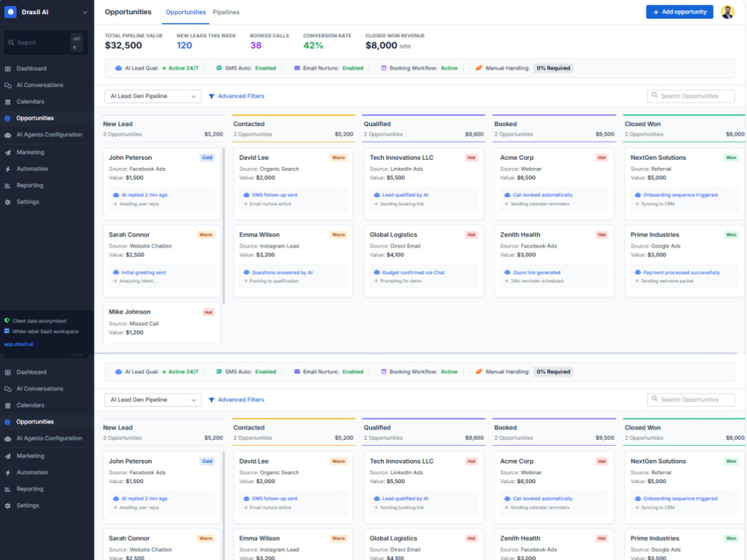Click the 38 booked calls value
The height and width of the screenshot is (560, 747).
tap(255, 46)
